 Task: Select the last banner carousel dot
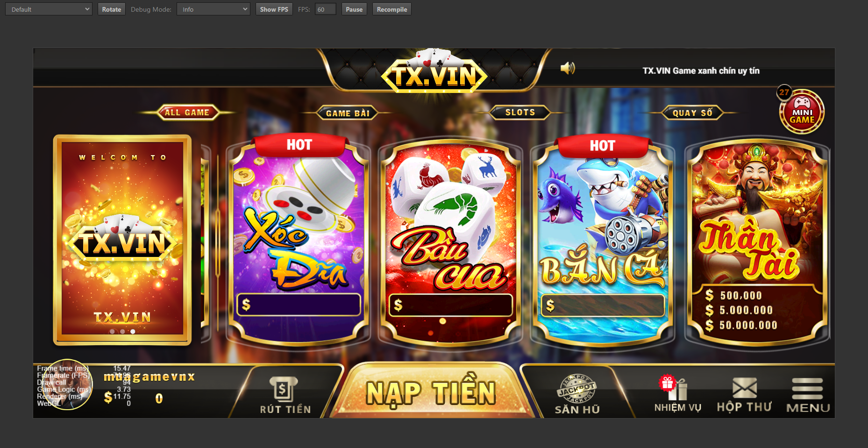pos(133,332)
